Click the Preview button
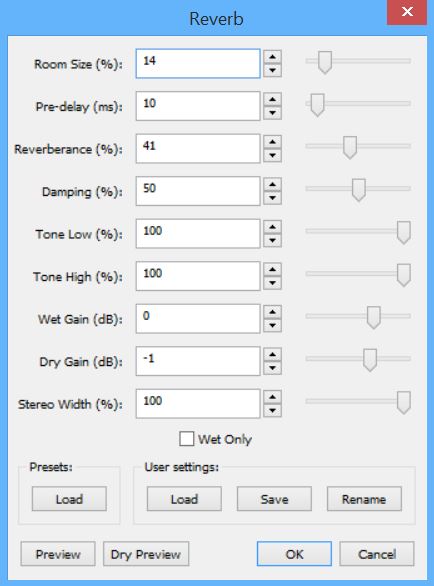This screenshot has width=434, height=586. [58, 554]
